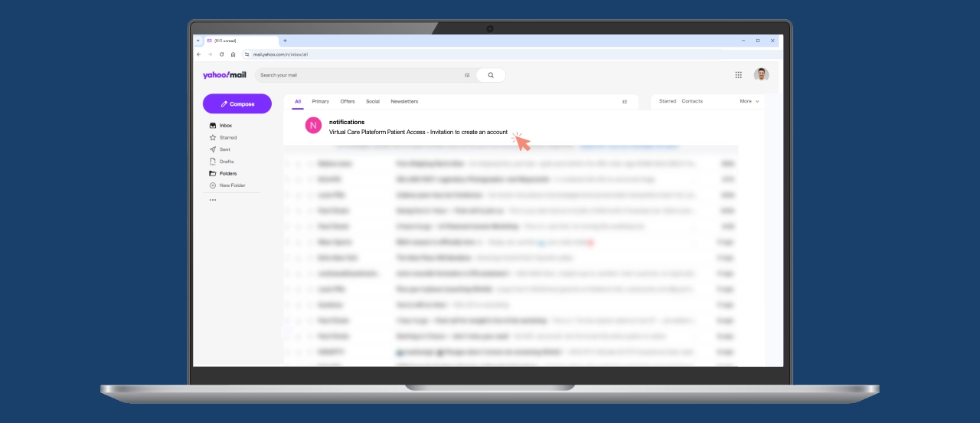
Task: Click the magnifier search button
Action: coord(491,75)
